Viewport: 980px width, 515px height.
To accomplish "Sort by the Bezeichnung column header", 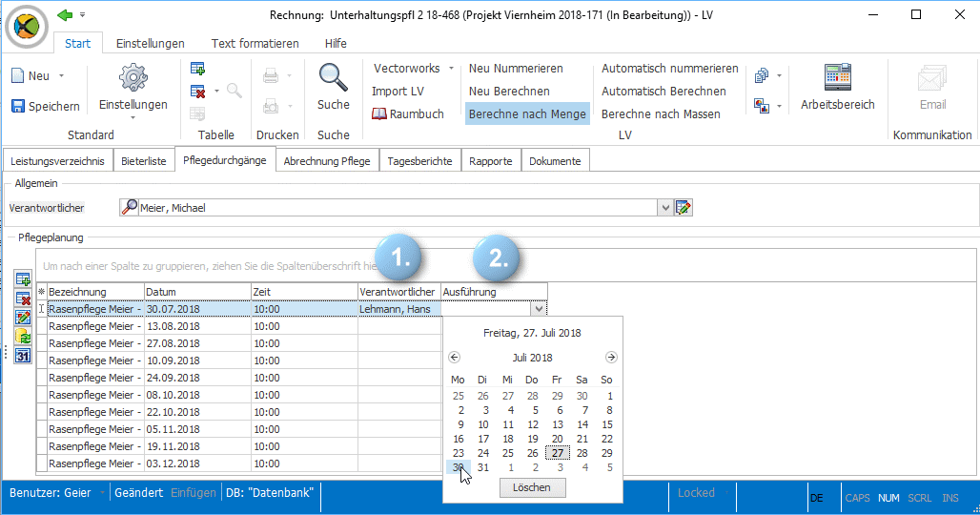I will 95,292.
